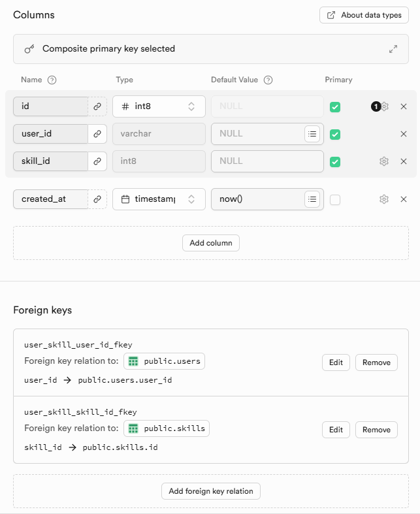Image resolution: width=420 pixels, height=514 pixels.
Task: Click the link icon next to user_id
Action: point(97,134)
